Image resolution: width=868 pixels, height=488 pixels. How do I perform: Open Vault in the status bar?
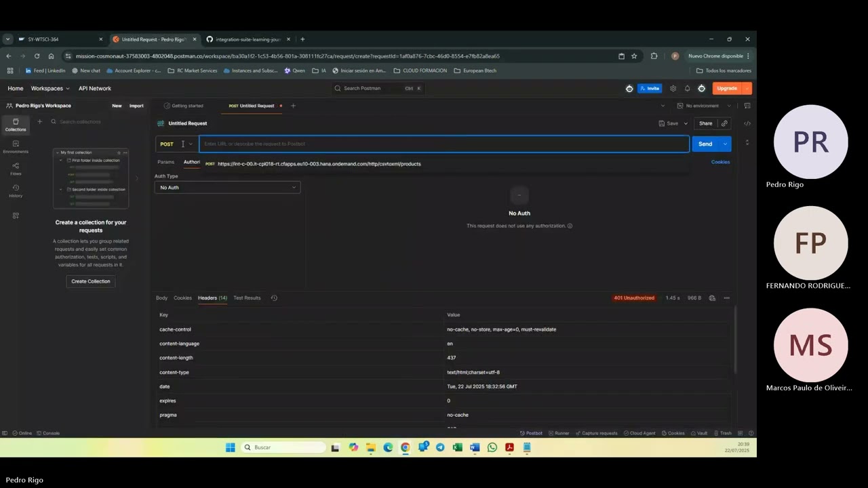(698, 433)
